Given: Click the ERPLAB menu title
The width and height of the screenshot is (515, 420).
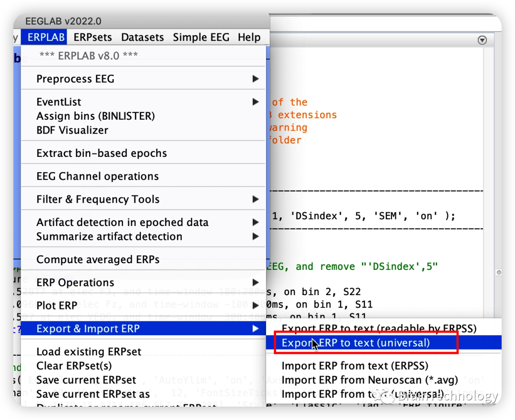Looking at the screenshot, I should tap(46, 37).
